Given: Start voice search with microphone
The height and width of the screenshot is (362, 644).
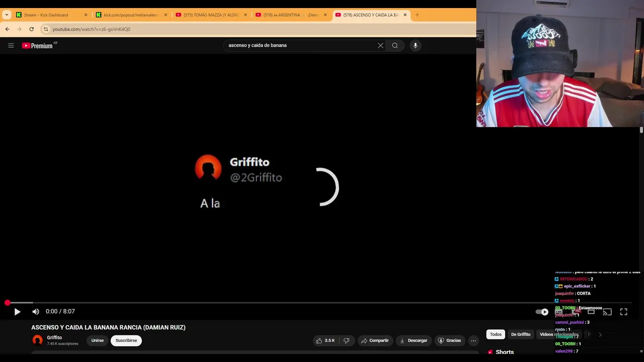Looking at the screenshot, I should 415,45.
